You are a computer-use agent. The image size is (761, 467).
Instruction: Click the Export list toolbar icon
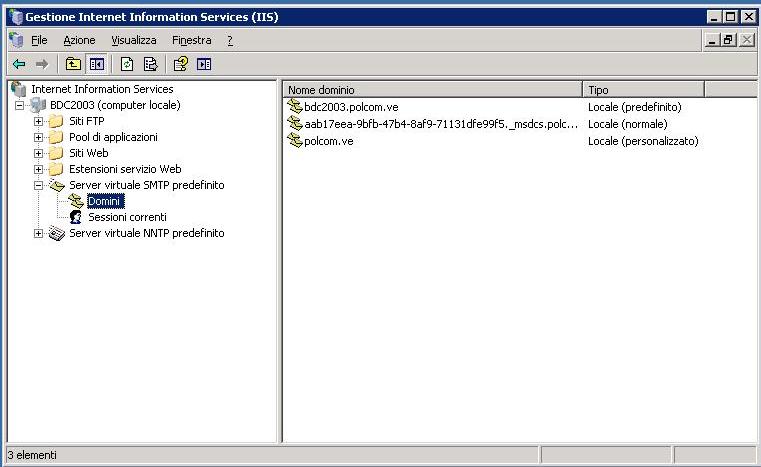click(x=150, y=64)
